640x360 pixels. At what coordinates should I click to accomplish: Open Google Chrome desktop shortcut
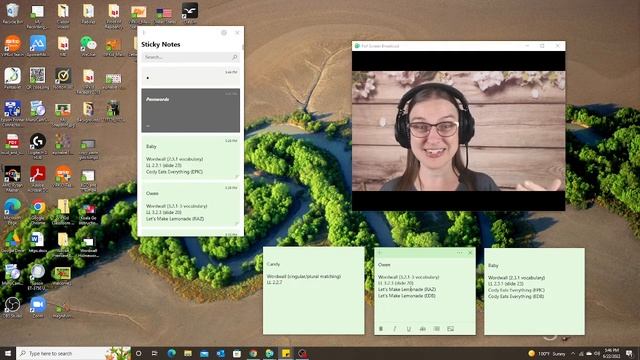tap(38, 211)
